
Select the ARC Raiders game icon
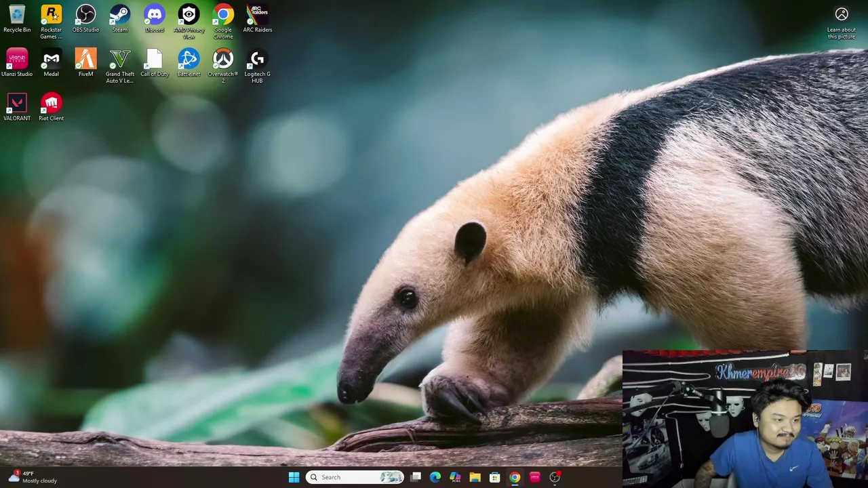[x=257, y=19]
